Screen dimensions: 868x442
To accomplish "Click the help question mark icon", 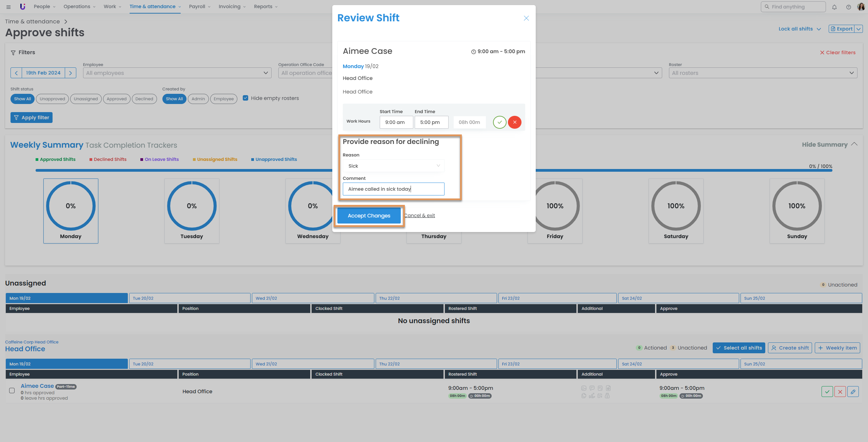I will 848,7.
